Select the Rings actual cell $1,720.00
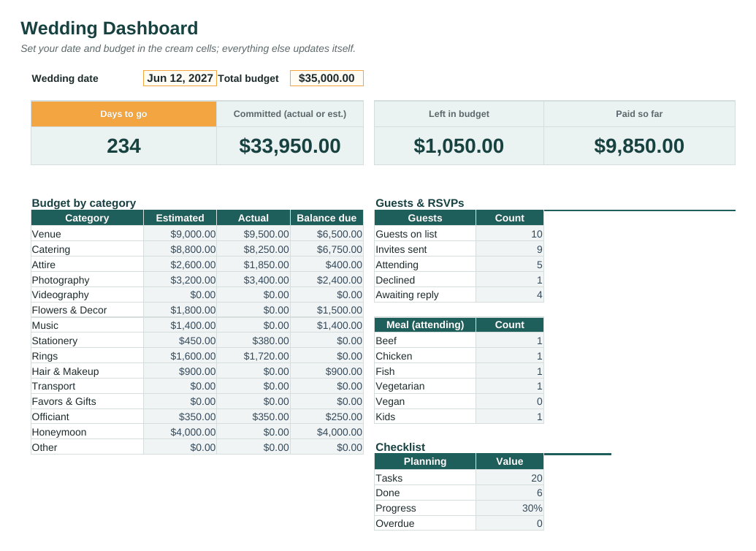The width and height of the screenshot is (756, 551). (x=253, y=356)
